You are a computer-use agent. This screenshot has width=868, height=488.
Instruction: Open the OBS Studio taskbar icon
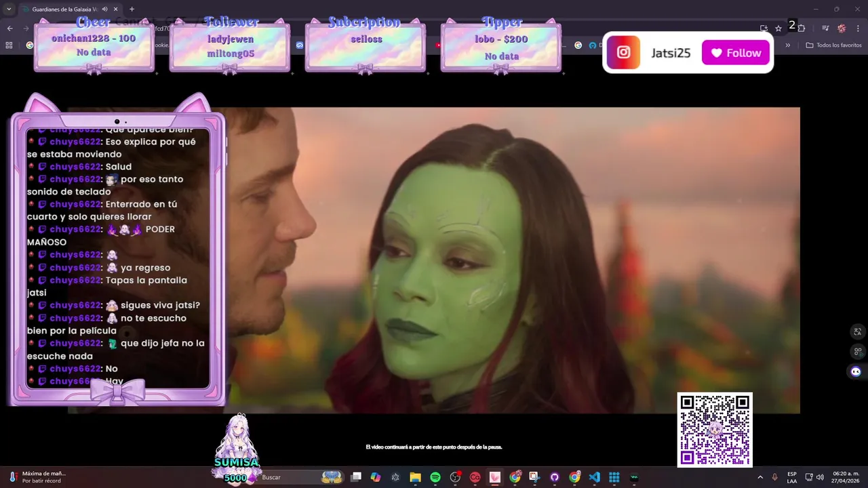pyautogui.click(x=455, y=477)
